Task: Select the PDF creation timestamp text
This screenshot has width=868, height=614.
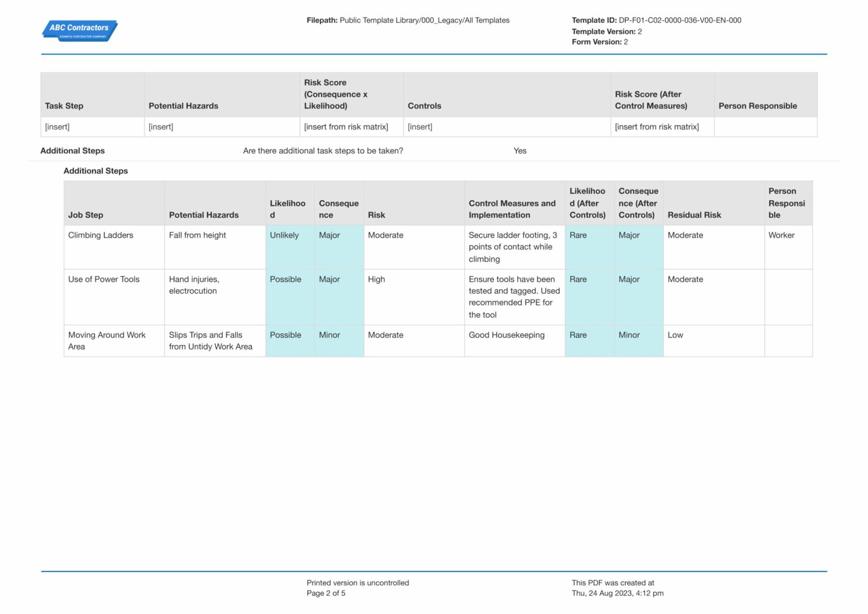Action: click(617, 593)
